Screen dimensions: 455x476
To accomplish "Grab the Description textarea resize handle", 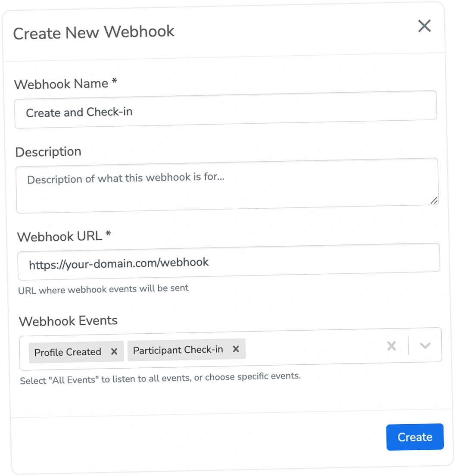I will (x=434, y=200).
